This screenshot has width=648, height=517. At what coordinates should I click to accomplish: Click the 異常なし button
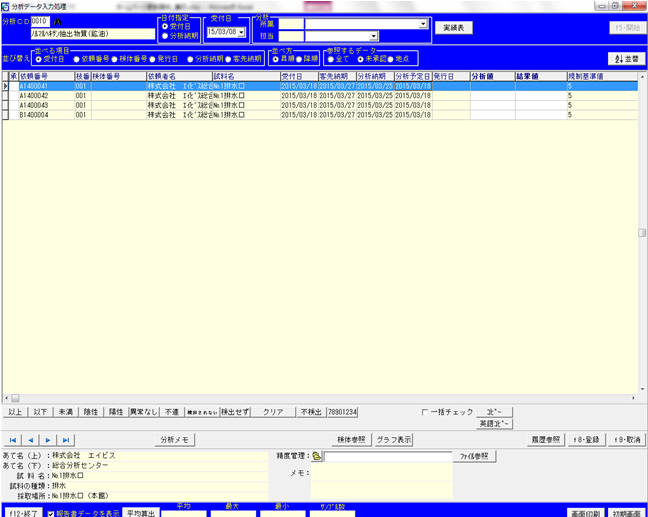click(144, 412)
